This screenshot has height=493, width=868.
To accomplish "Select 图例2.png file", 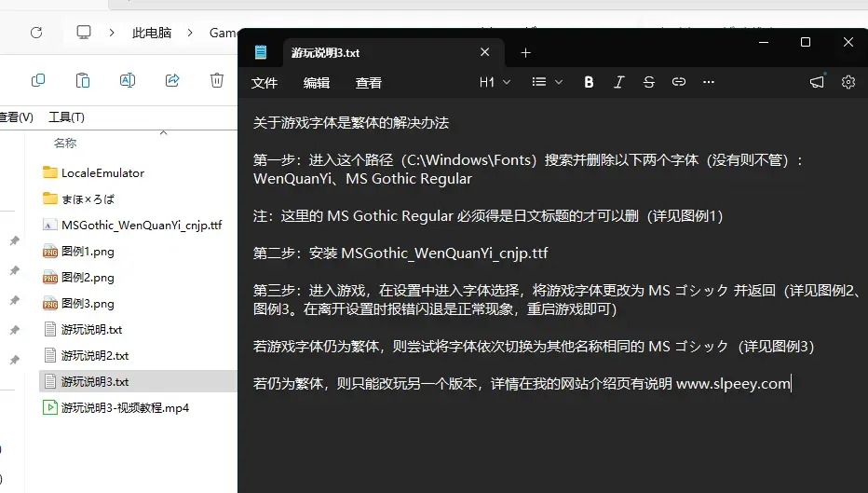I will tap(88, 277).
